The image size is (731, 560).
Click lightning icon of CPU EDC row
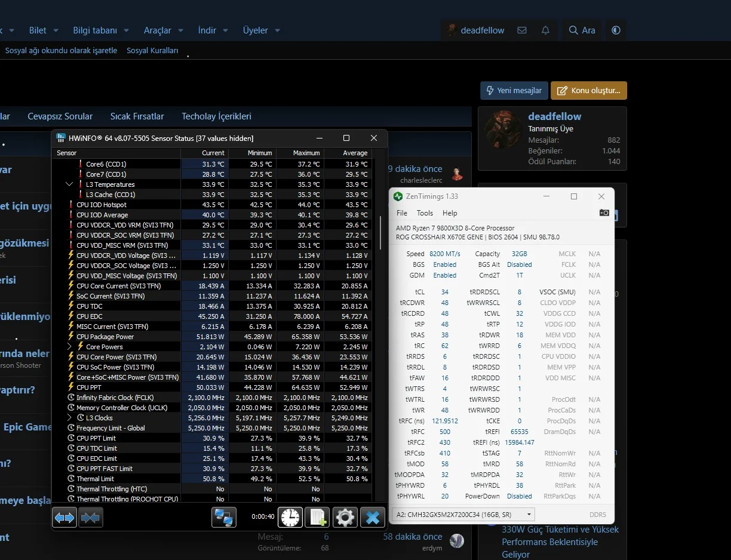(x=70, y=316)
